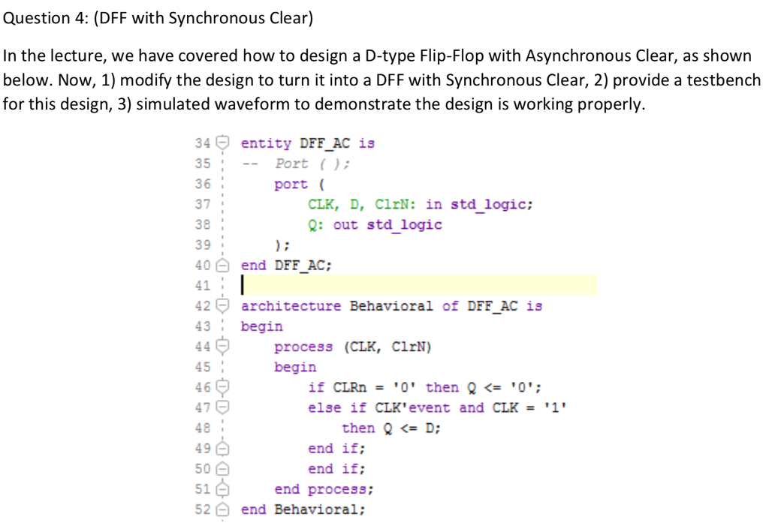
Task: Click the fold marker on end if line 50
Action: click(224, 468)
